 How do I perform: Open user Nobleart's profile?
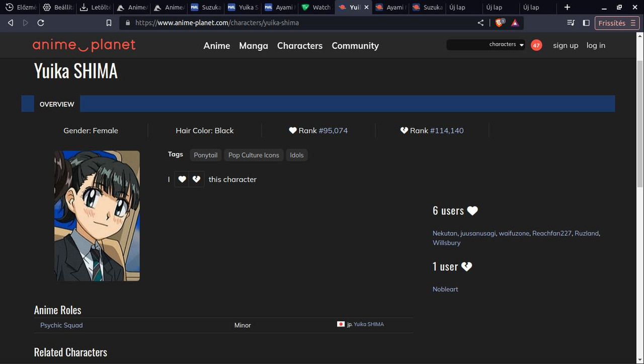point(445,289)
